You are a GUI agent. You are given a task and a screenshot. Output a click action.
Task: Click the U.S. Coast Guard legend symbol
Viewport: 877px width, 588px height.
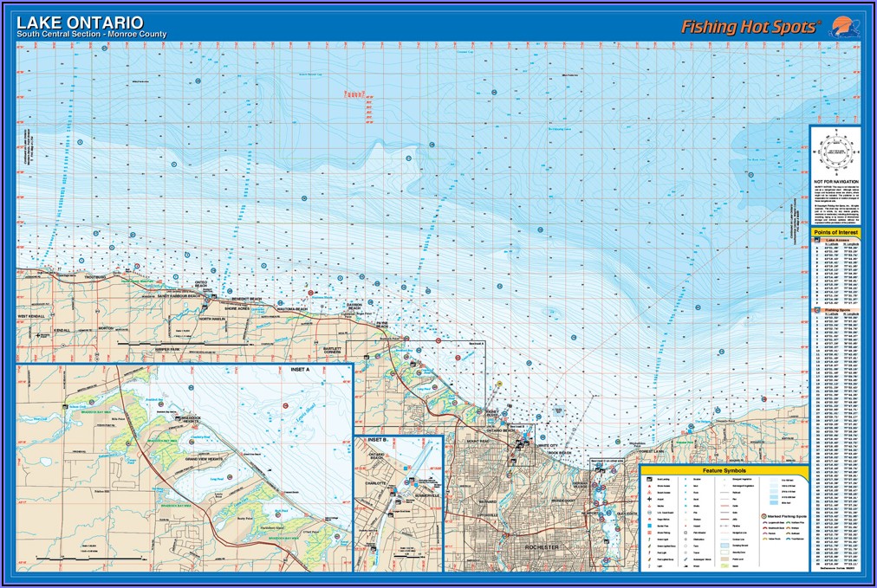[x=649, y=512]
